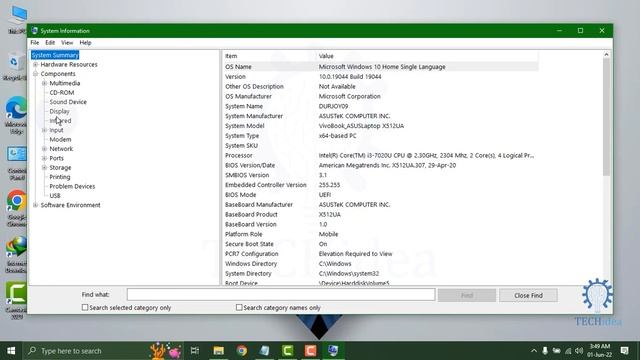Viewport: 640px width, 360px height.
Task: Open the volume tray icon
Action: click(579, 351)
